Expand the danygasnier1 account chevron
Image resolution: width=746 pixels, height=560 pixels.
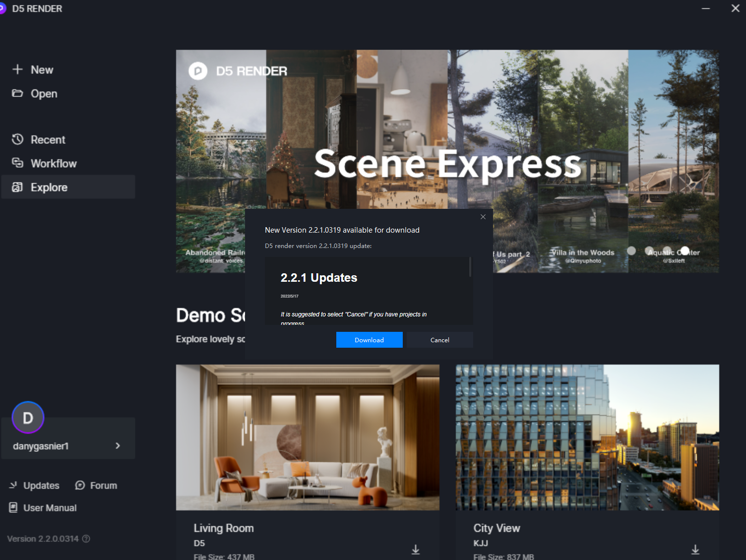(118, 445)
